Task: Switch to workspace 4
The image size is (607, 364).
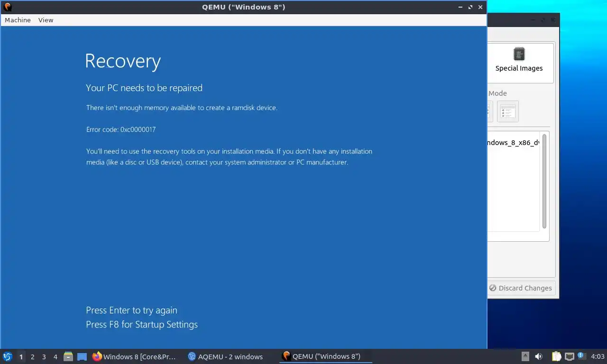Action: coord(55,357)
